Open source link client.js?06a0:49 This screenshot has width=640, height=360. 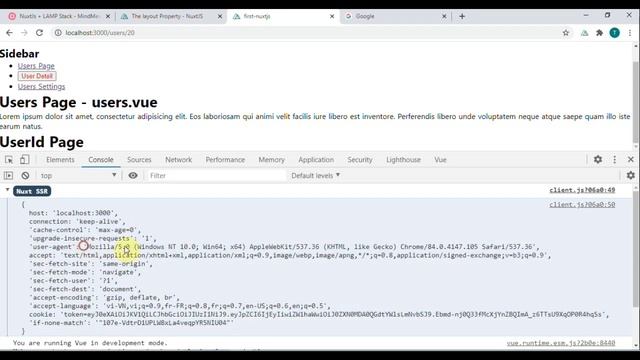582,190
